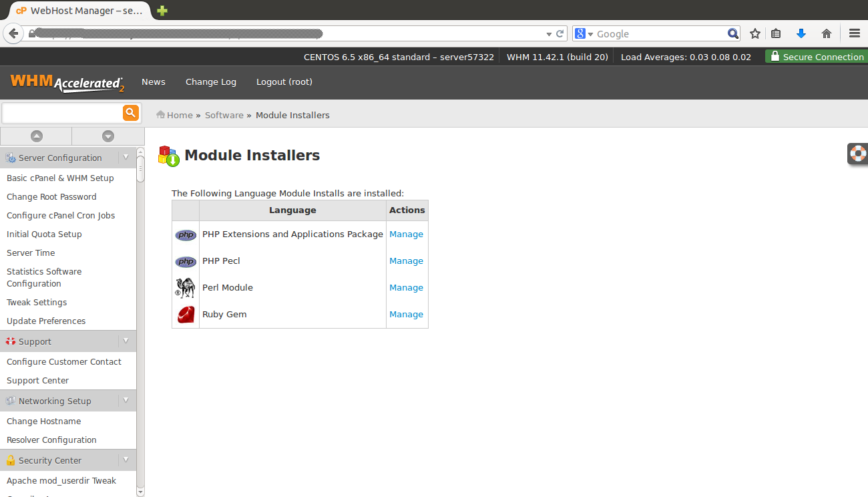Screen dimensions: 868x497
Task: Collapse all sidebar sections with up arrow
Action: 37,136
